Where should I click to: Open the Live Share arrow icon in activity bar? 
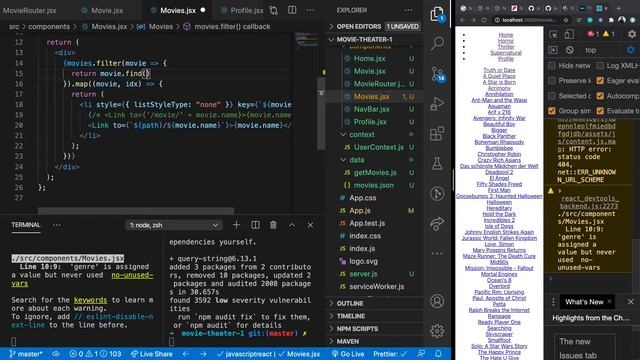pyautogui.click(x=437, y=224)
